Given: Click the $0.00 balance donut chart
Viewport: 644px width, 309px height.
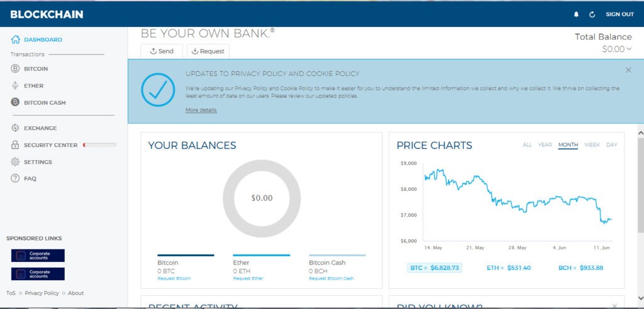Looking at the screenshot, I should 262,198.
